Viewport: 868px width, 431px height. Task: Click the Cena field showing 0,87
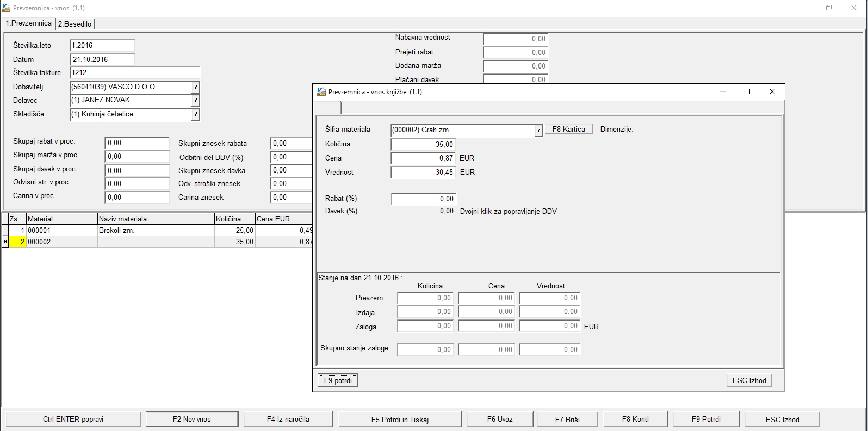[x=423, y=158]
